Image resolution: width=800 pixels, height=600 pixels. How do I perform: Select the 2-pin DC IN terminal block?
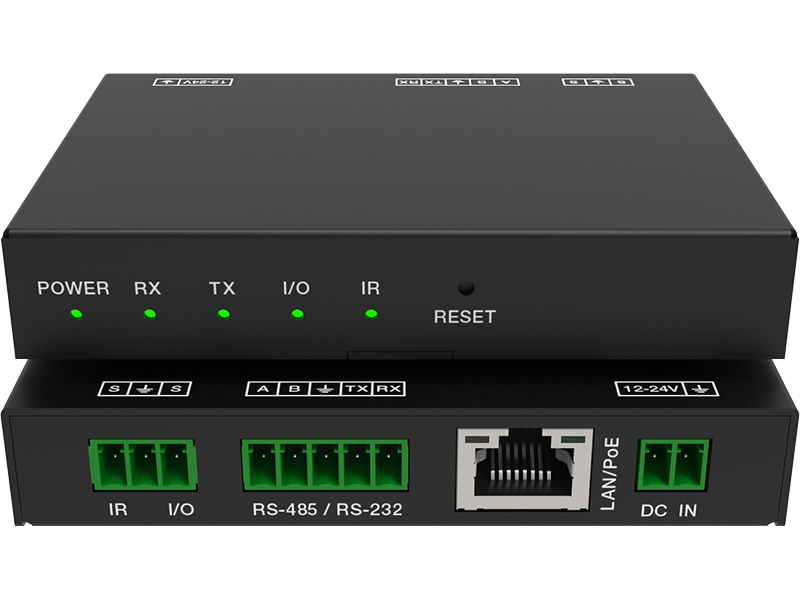(x=674, y=463)
